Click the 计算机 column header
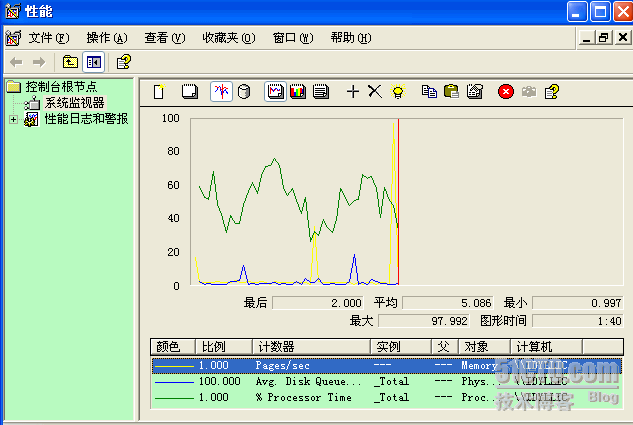633x425 pixels. tap(546, 347)
